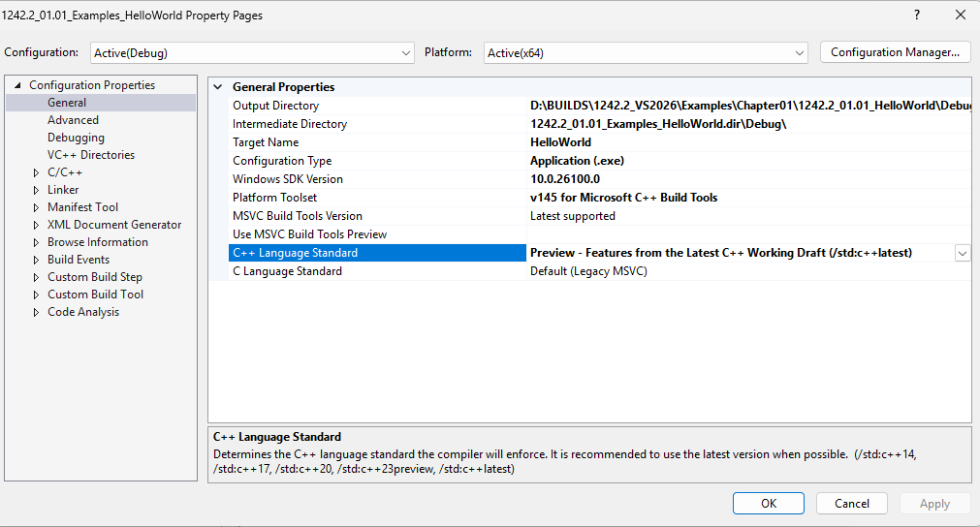This screenshot has width=980, height=527.
Task: Expand the Manifest Tool node arrow
Action: pyautogui.click(x=37, y=207)
